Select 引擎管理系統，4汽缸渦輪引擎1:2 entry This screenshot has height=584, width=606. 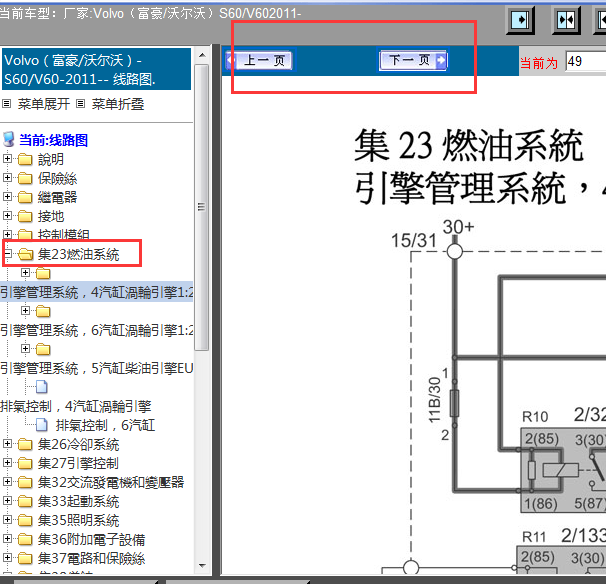(x=97, y=292)
